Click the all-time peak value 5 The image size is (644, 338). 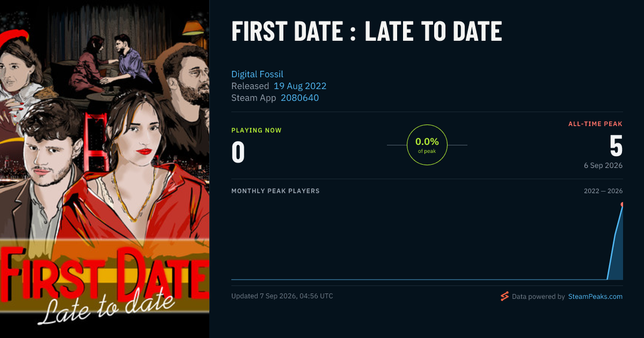(616, 146)
